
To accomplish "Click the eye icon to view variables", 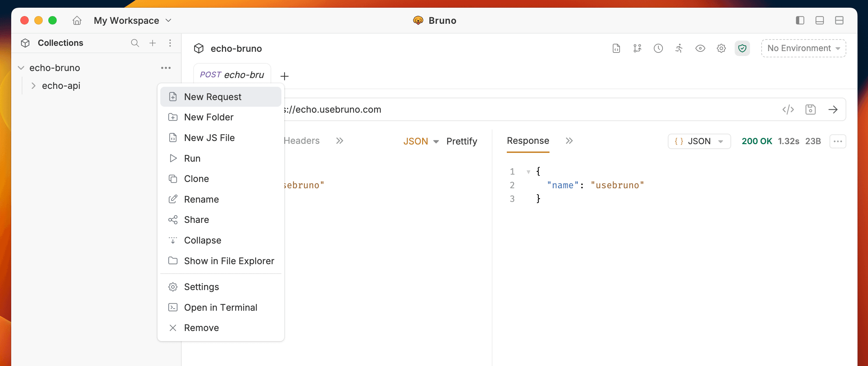I will click(x=700, y=48).
